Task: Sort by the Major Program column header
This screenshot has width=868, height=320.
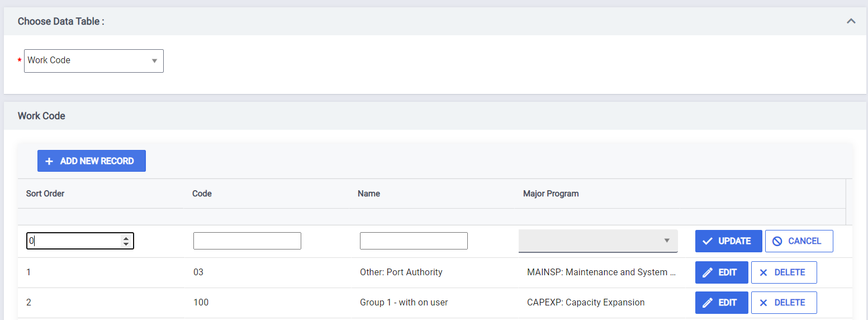Action: (x=551, y=194)
